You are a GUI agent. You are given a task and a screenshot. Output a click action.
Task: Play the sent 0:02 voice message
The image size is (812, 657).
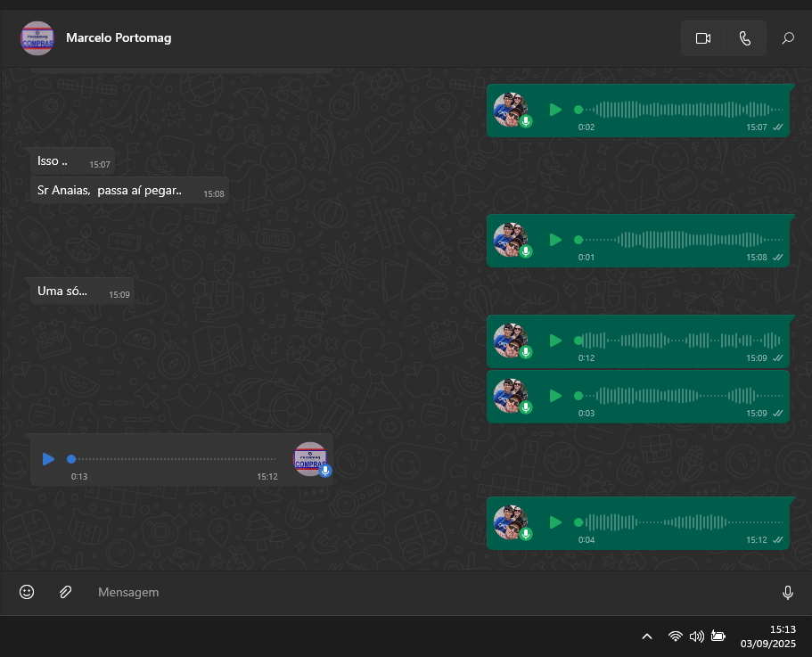pos(555,110)
